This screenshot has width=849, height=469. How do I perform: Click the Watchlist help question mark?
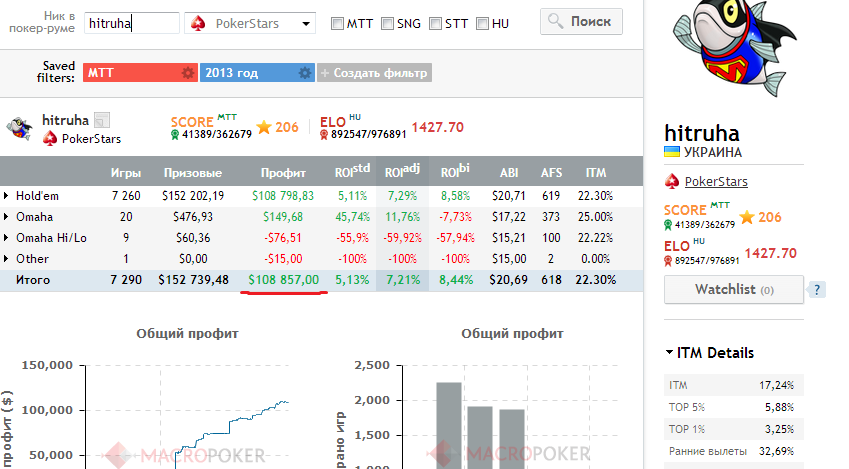point(817,290)
